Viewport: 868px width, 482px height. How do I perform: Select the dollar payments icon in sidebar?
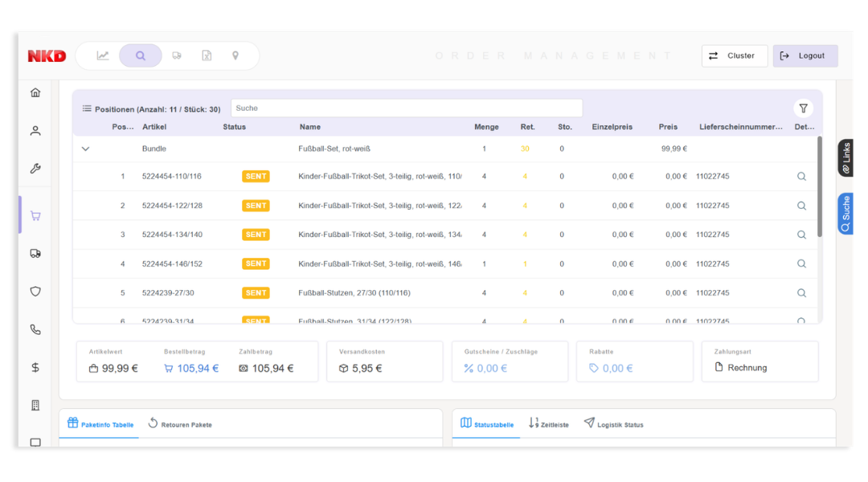35,367
